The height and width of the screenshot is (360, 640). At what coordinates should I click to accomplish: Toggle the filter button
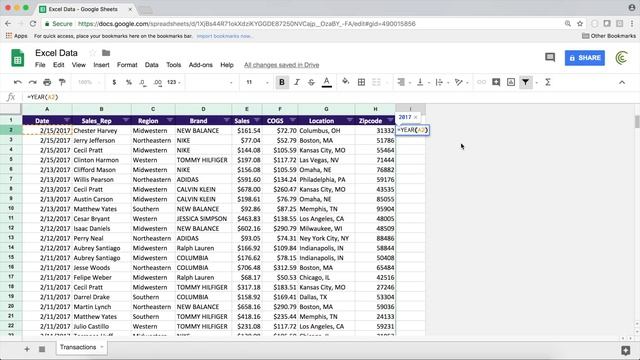click(x=526, y=82)
